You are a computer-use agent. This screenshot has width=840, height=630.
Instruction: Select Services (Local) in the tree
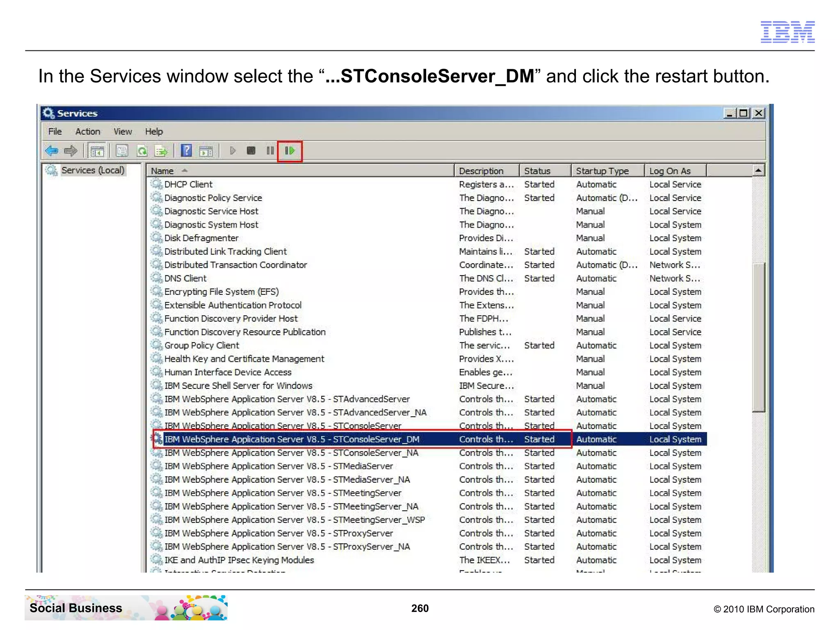[x=93, y=170]
